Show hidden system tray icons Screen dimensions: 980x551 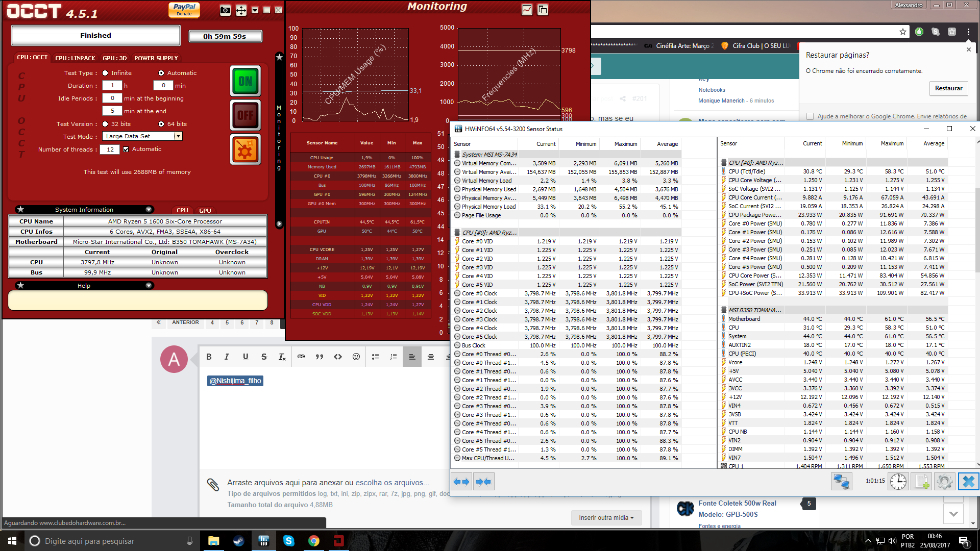pos(868,541)
